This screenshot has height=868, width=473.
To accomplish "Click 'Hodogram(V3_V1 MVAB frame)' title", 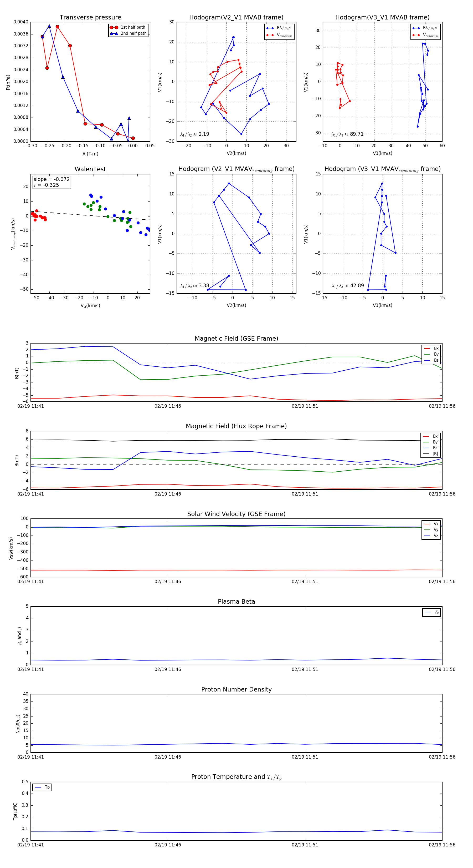I will click(x=382, y=18).
